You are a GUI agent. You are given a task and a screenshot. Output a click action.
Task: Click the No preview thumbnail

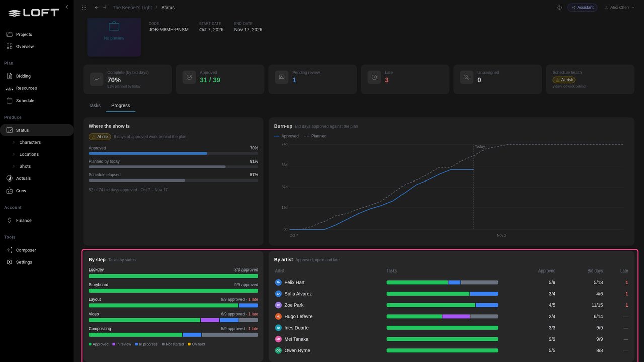pos(114,37)
